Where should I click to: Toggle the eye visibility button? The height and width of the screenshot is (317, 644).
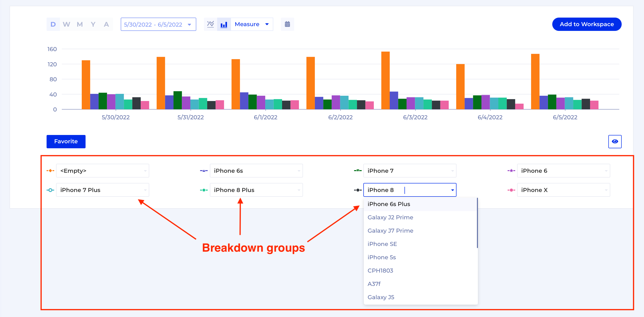point(615,141)
